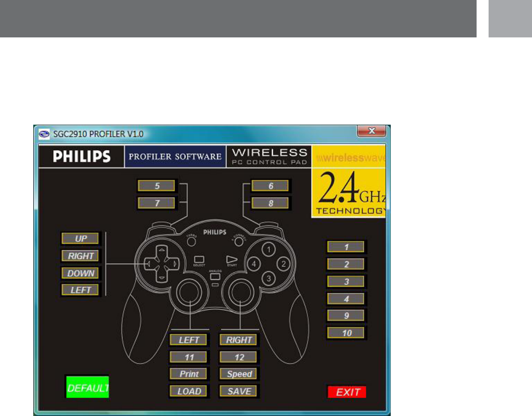Click gamepad face button 2 in diagram

pyautogui.click(x=284, y=264)
